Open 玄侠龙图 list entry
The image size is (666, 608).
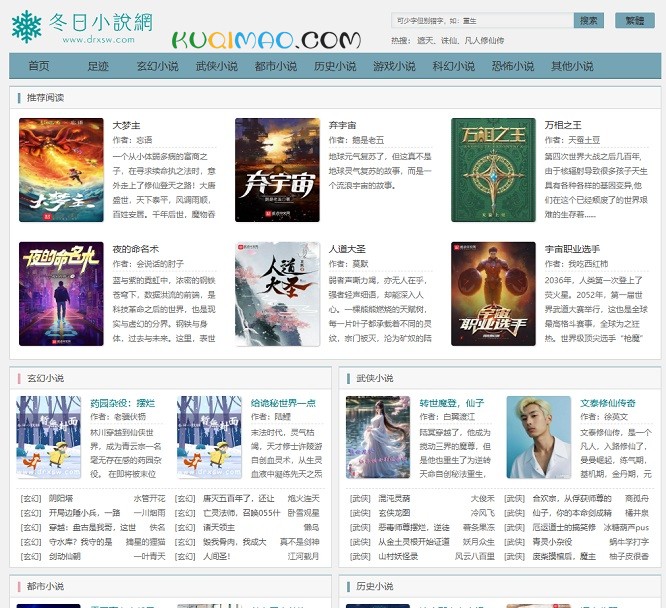click(x=394, y=513)
